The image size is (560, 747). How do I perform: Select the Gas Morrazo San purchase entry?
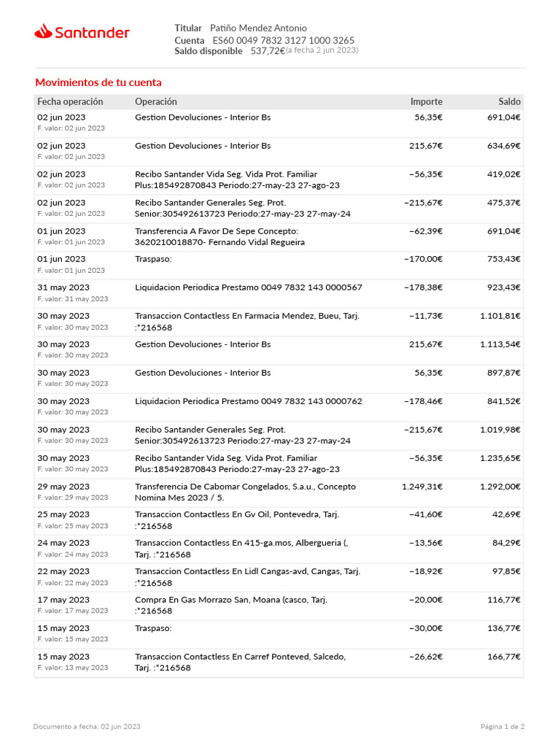(279, 605)
